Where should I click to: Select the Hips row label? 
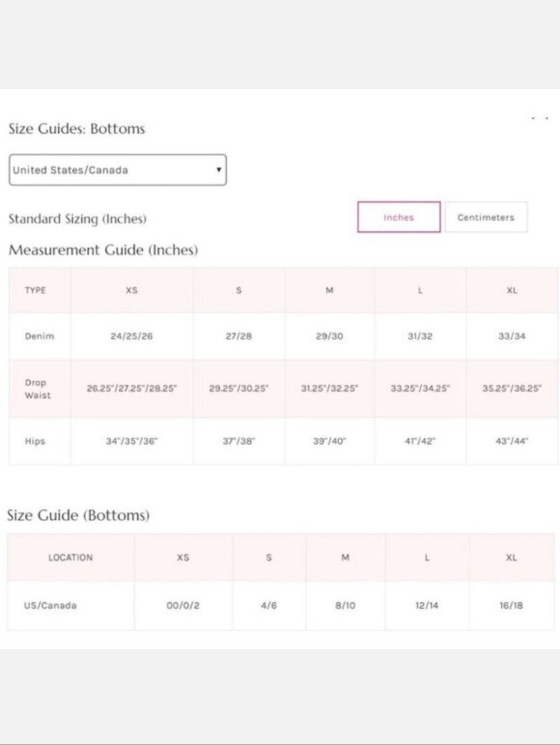pos(35,441)
